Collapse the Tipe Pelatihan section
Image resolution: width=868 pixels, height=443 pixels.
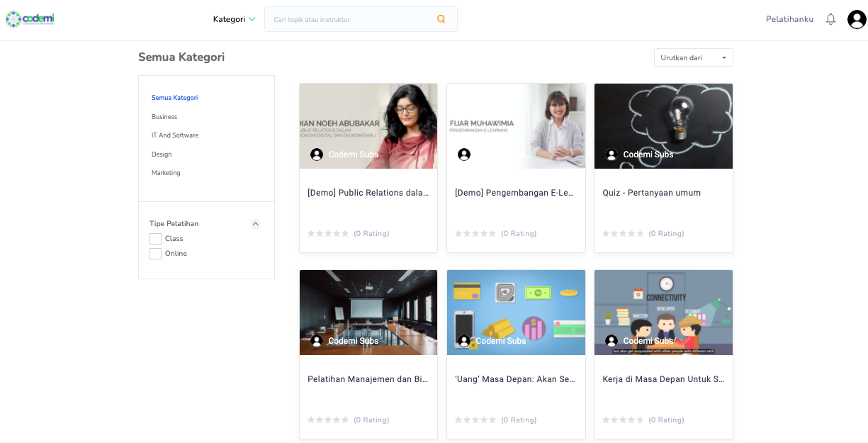[255, 224]
